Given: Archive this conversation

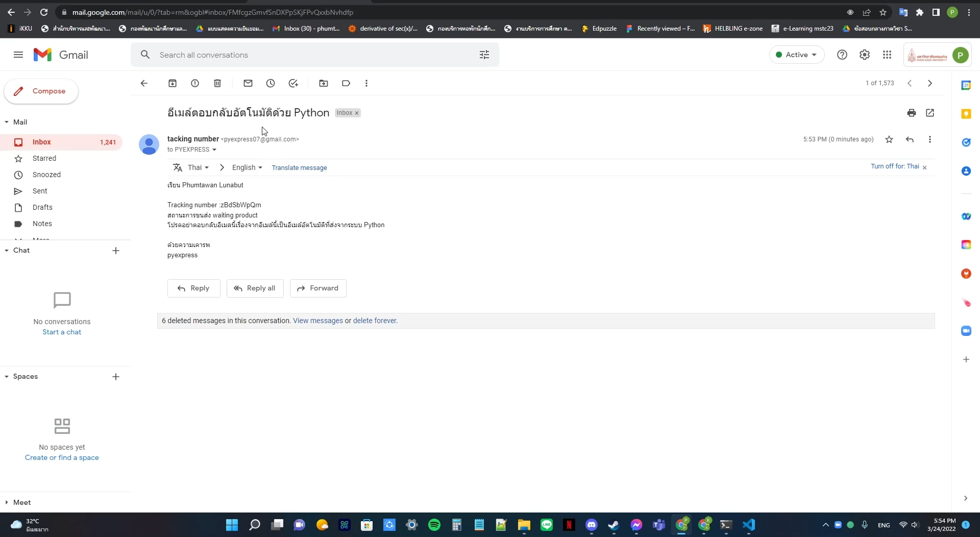Looking at the screenshot, I should (x=173, y=83).
